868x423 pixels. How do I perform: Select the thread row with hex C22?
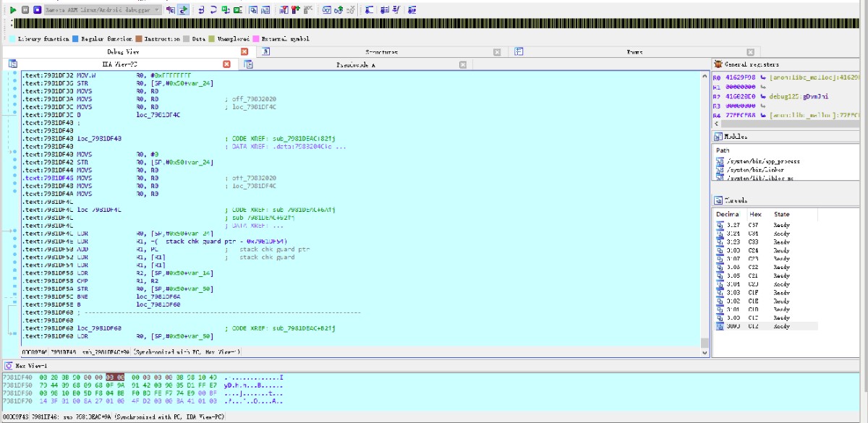click(766, 267)
